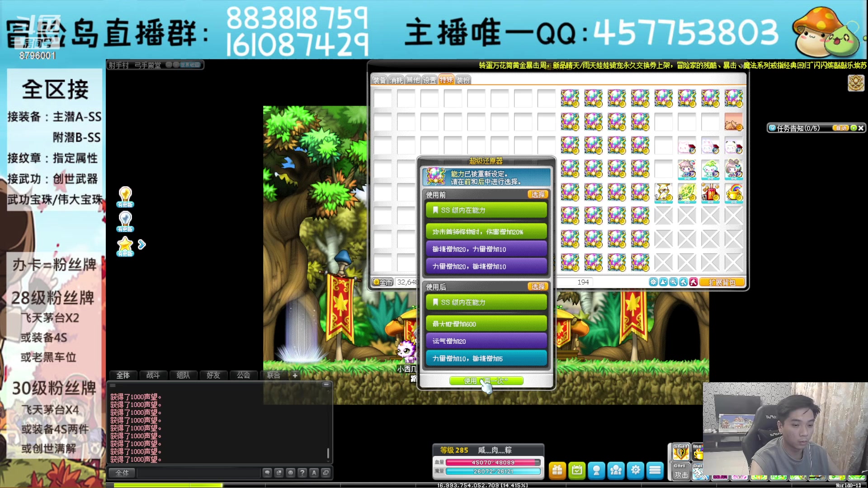Click the speech bubble chat icon
This screenshot has height=488, width=868.
pos(267,473)
